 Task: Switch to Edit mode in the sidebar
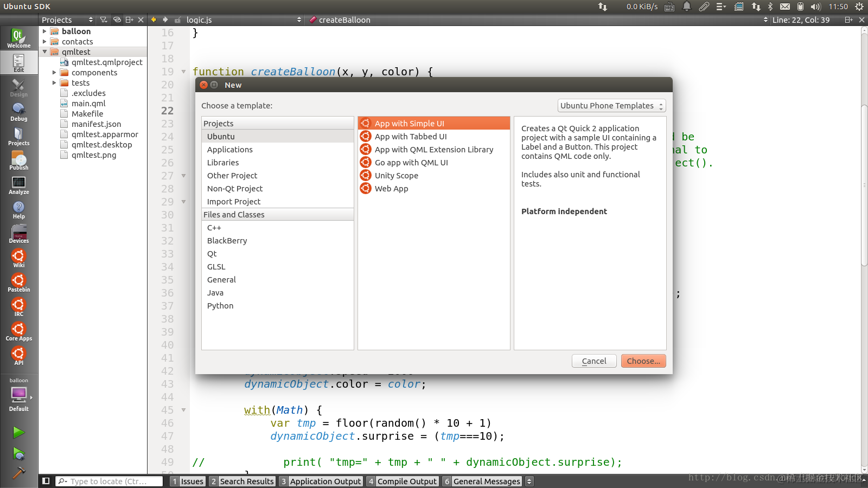[x=18, y=63]
